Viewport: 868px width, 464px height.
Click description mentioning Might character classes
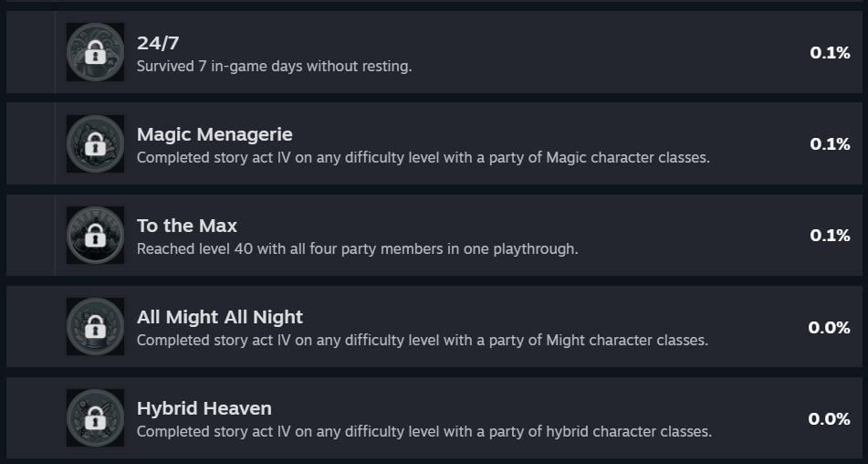423,341
